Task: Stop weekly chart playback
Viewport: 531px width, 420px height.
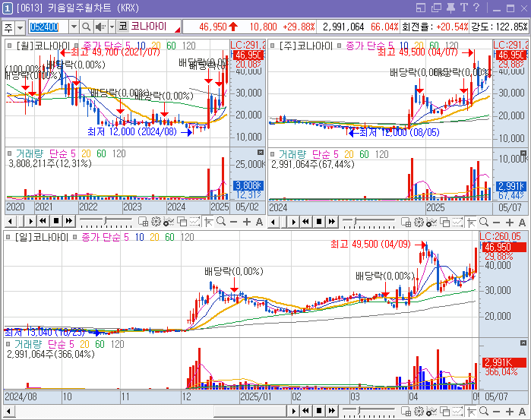Action: [x=318, y=222]
